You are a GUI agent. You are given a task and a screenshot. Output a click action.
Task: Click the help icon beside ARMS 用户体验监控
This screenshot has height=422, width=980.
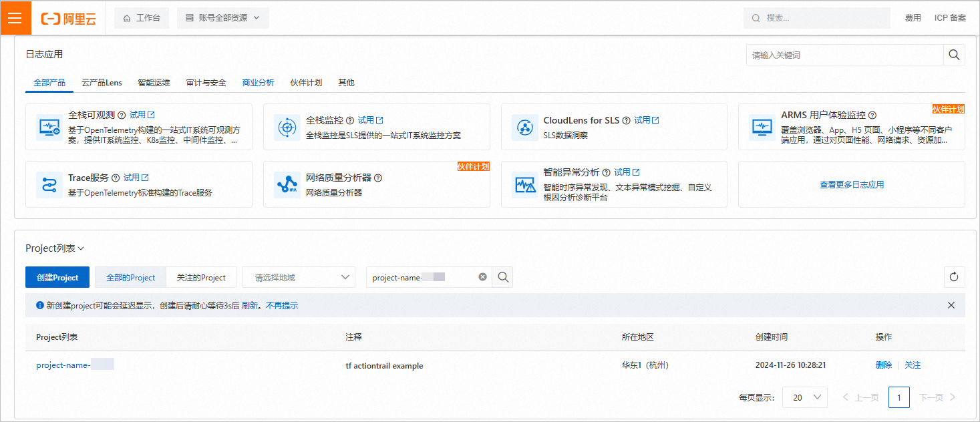point(872,116)
